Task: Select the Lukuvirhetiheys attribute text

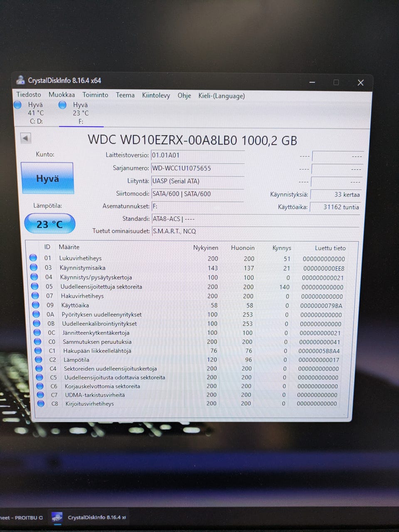Action: (80, 258)
